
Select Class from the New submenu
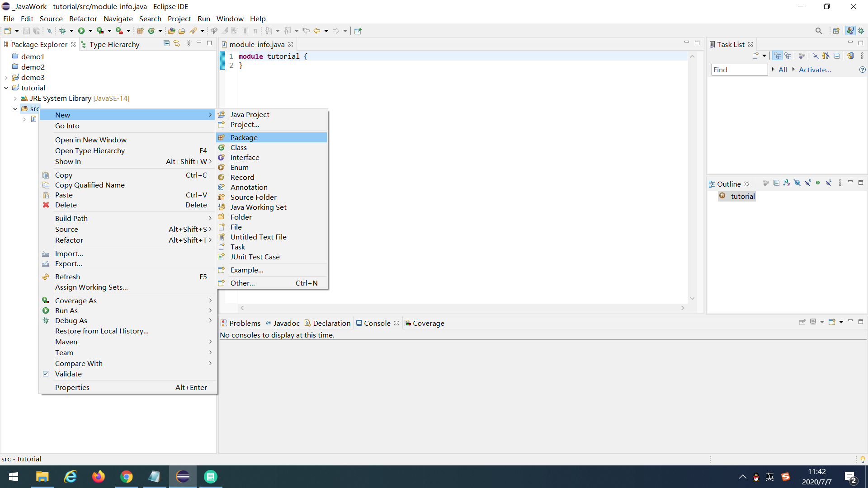pyautogui.click(x=272, y=147)
